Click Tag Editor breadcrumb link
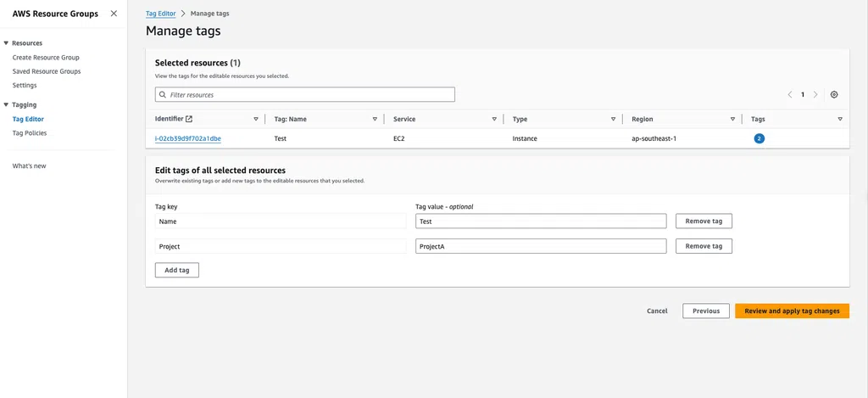Viewport: 868px width, 398px height. pos(160,14)
